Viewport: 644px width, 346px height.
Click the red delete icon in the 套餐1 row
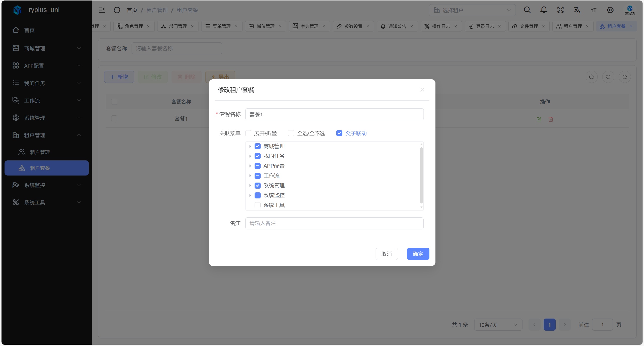pos(551,119)
